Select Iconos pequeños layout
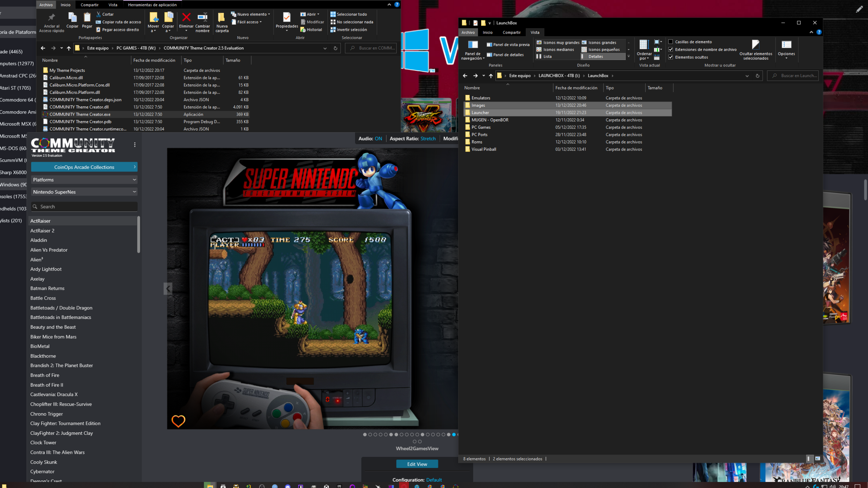 [601, 49]
